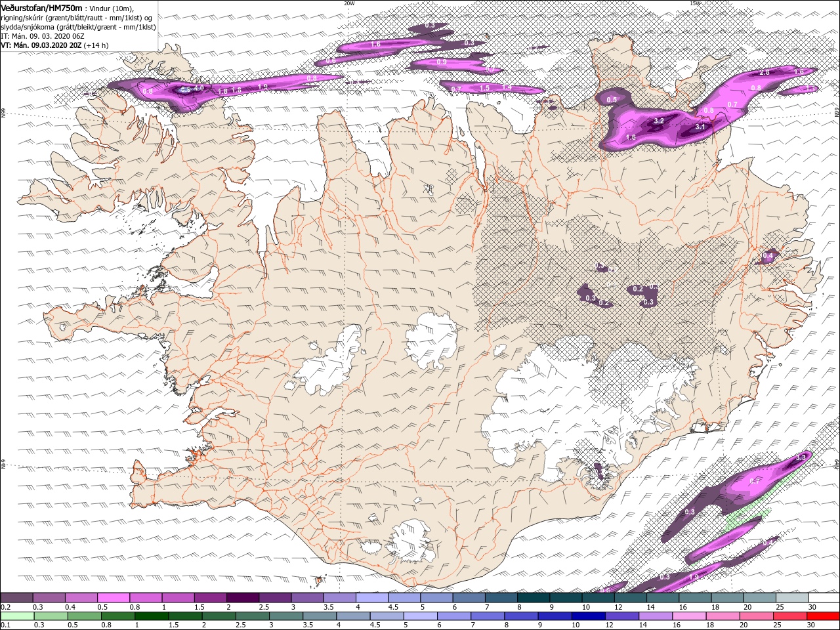The width and height of the screenshot is (840, 630).
Task: Click the 3.3 value on the map
Action: pyautogui.click(x=801, y=457)
